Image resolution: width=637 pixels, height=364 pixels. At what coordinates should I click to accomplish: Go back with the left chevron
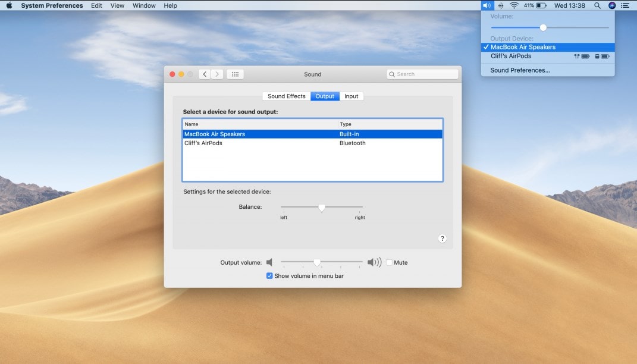(x=205, y=74)
